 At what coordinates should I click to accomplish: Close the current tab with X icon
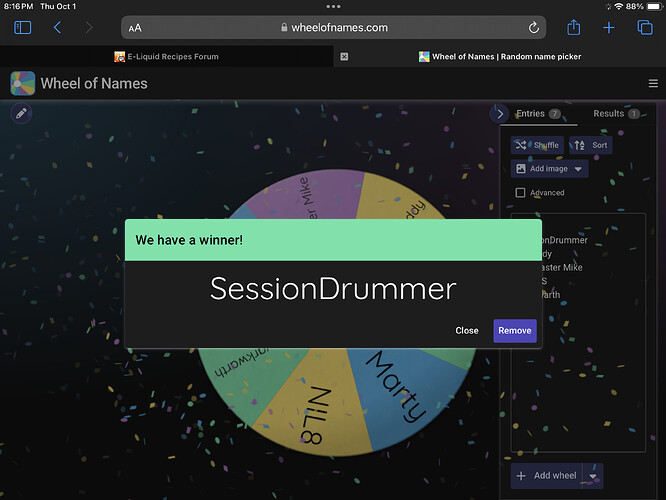344,56
